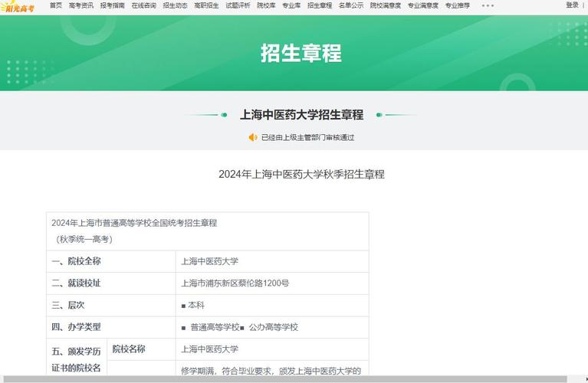Click the 五、颁发学历 row label
588x383 pixels.
point(76,352)
